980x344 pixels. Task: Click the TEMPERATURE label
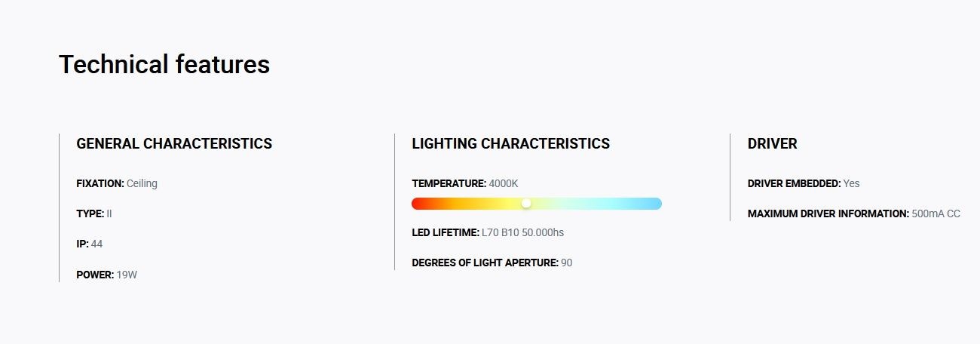coord(449,183)
